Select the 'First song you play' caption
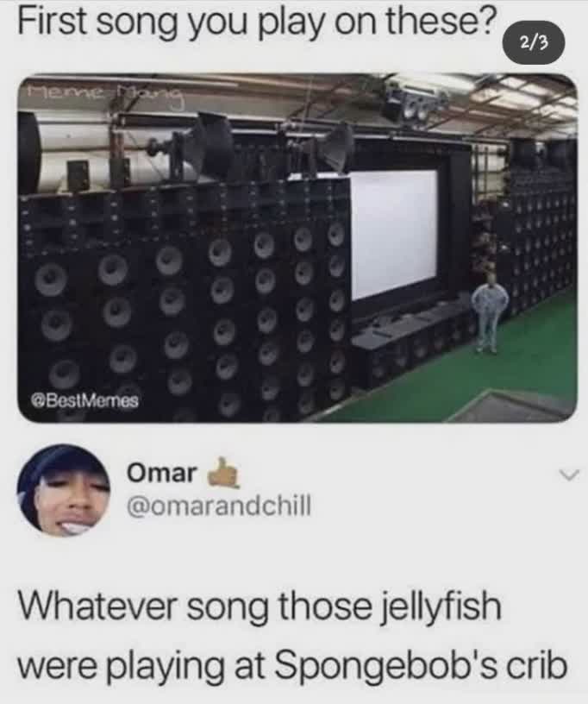This screenshot has height=704, width=588. click(x=258, y=21)
